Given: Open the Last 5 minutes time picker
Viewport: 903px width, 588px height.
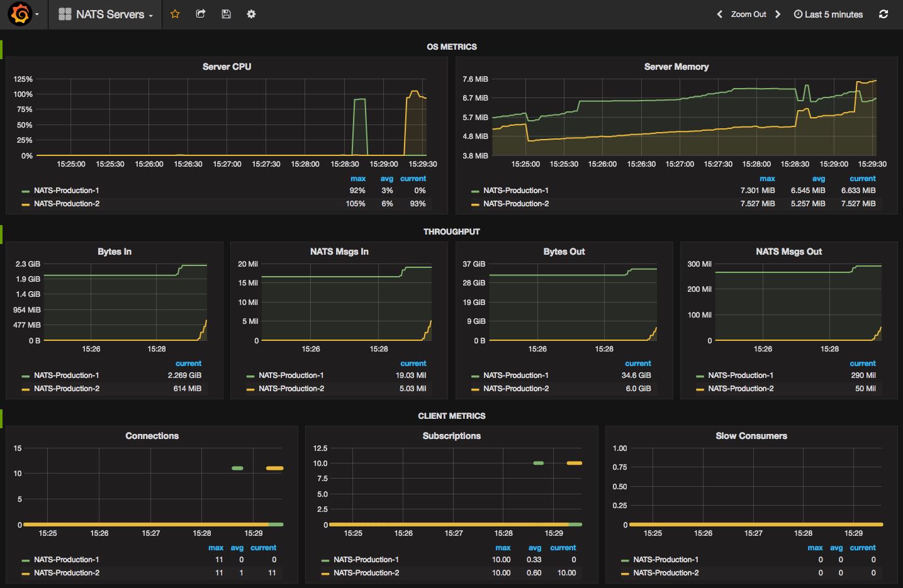Looking at the screenshot, I should click(828, 14).
